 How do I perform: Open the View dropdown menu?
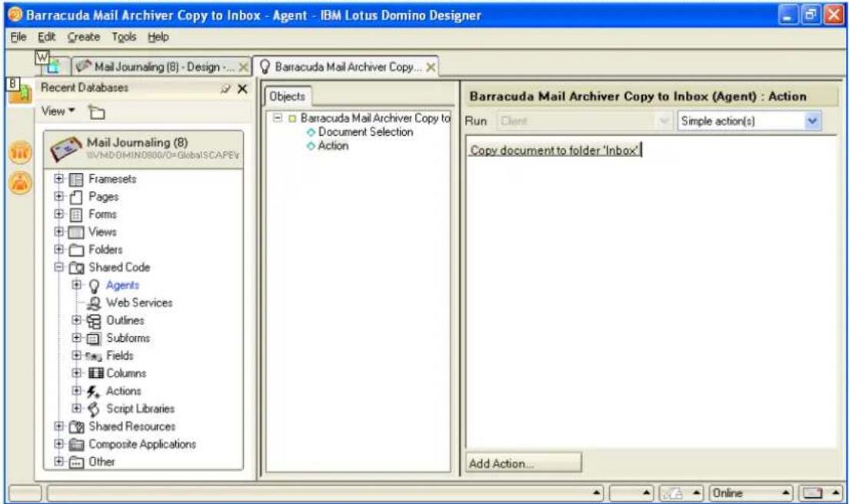click(x=58, y=111)
